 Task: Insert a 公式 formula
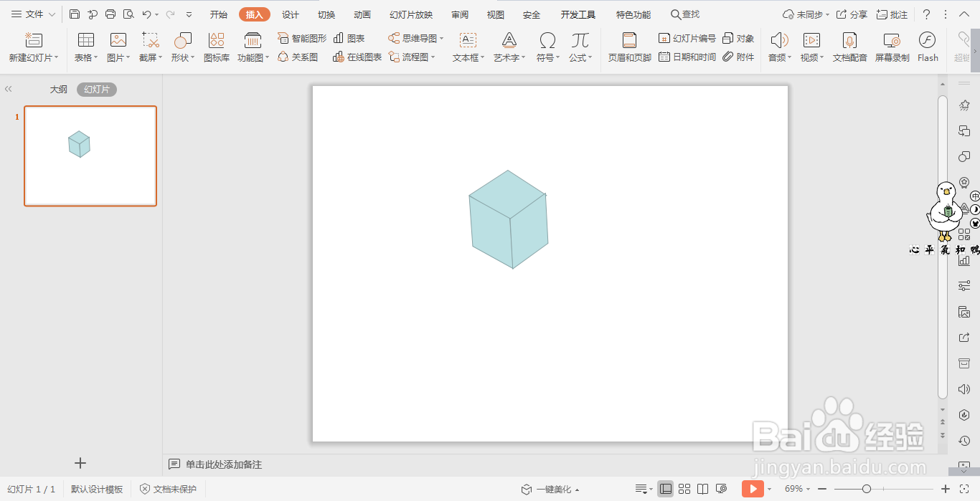[580, 47]
